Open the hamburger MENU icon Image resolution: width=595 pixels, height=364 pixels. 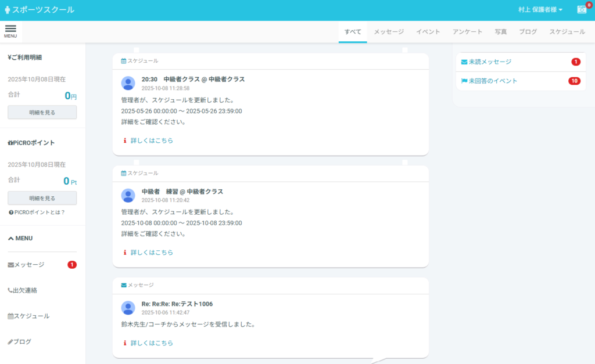tap(10, 31)
